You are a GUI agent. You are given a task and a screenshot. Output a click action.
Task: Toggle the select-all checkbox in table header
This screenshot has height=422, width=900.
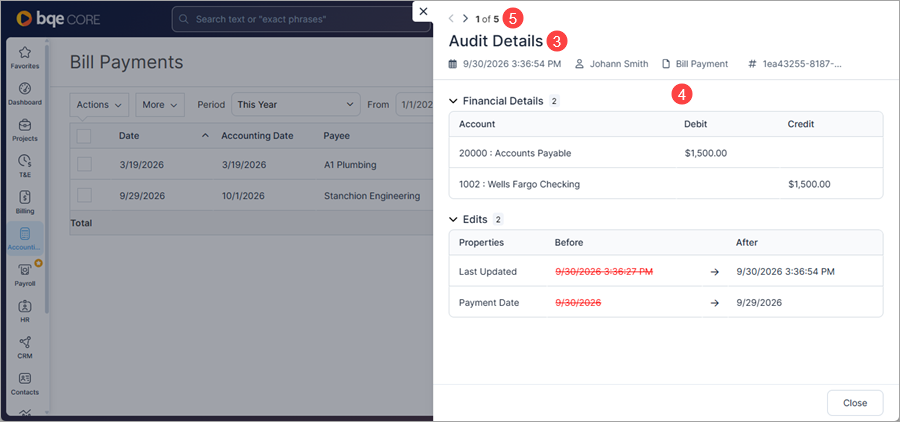click(84, 136)
